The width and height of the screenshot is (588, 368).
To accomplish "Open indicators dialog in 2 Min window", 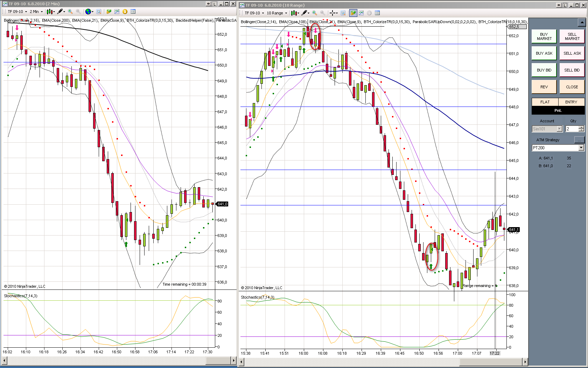I will point(117,12).
